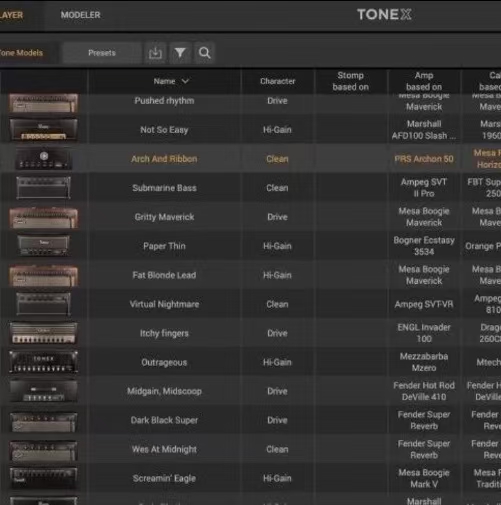Select the Presets tab
501x505 pixels.
point(102,53)
